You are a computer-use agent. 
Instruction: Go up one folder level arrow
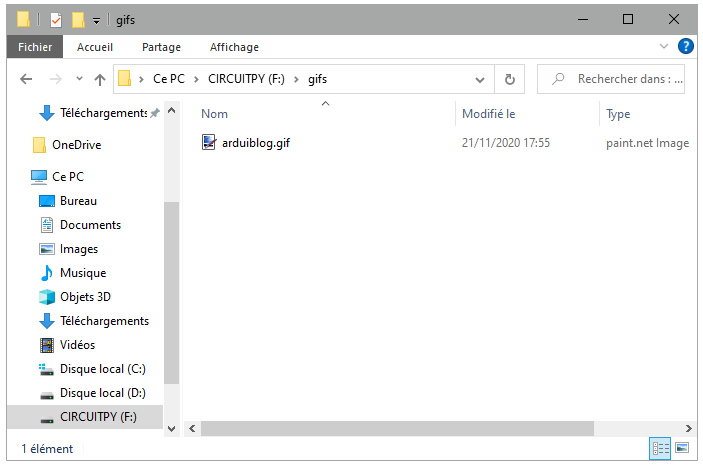(x=100, y=79)
